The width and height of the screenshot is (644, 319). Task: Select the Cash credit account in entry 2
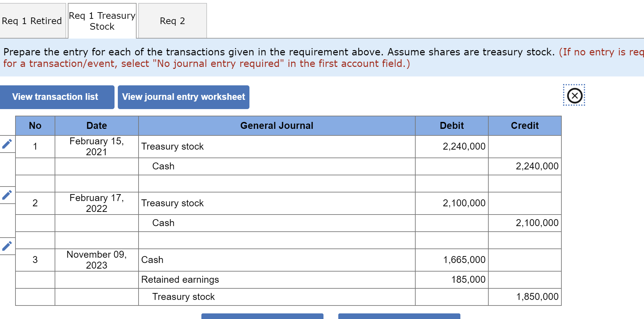[x=163, y=223]
